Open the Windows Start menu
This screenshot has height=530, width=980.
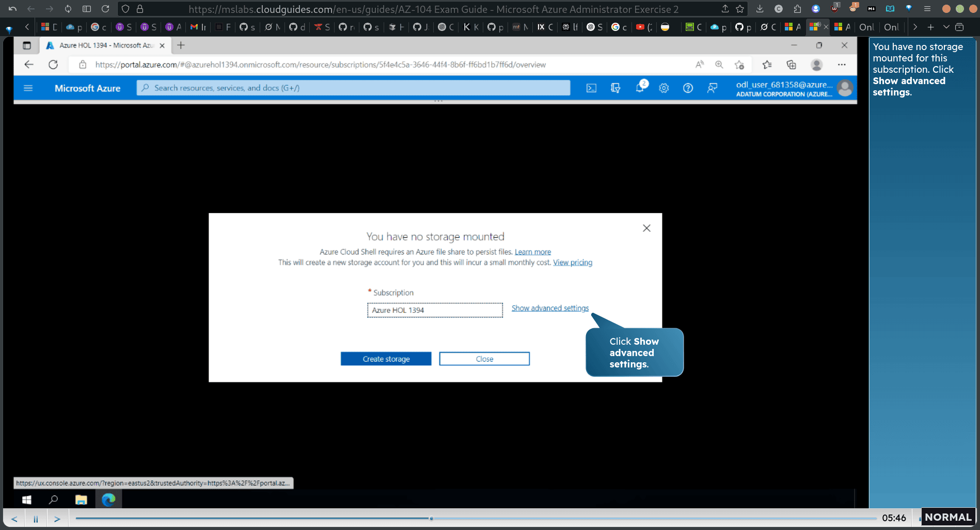[27, 500]
